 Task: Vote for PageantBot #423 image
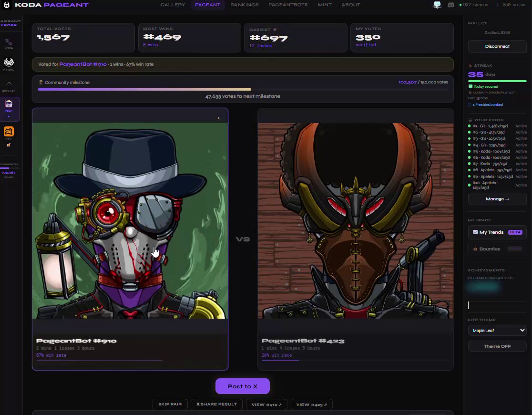click(x=356, y=221)
